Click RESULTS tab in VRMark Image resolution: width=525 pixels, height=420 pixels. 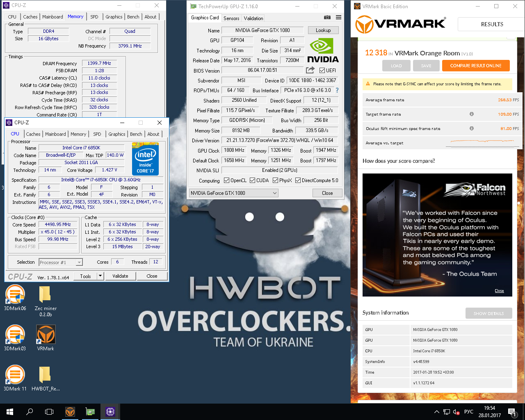pyautogui.click(x=492, y=24)
